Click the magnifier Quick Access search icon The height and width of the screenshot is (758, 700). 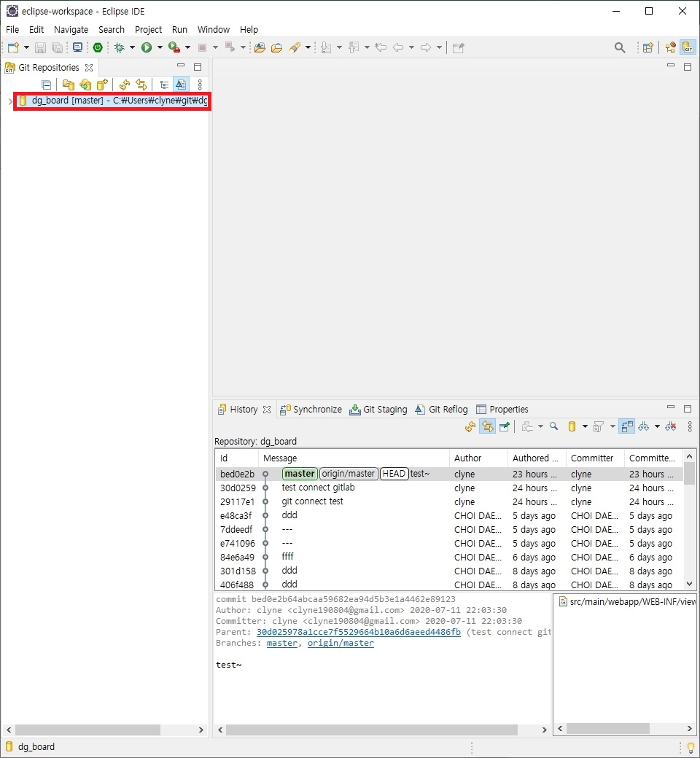tap(620, 47)
